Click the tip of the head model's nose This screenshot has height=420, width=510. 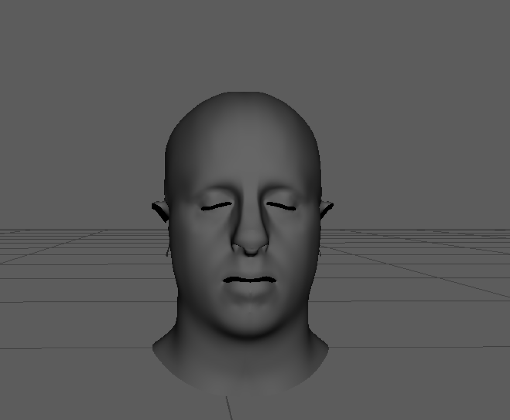pyautogui.click(x=251, y=247)
